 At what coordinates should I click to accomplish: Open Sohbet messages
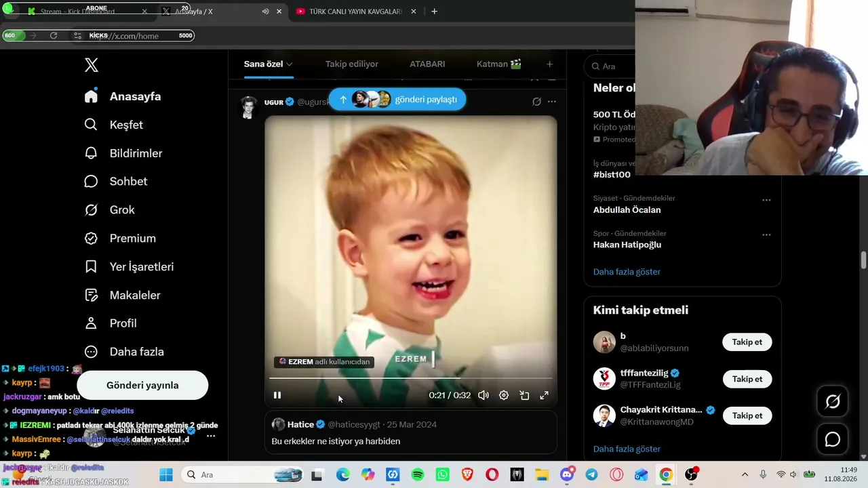point(115,181)
